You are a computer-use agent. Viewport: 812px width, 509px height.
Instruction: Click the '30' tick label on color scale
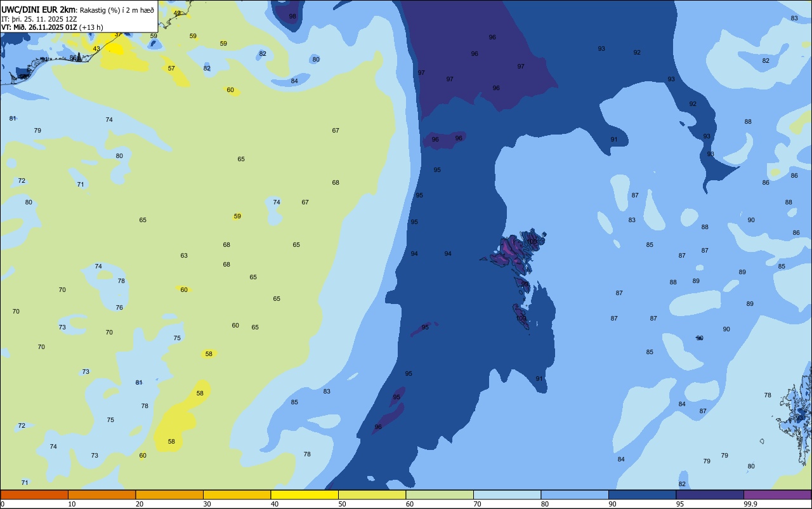[207, 504]
